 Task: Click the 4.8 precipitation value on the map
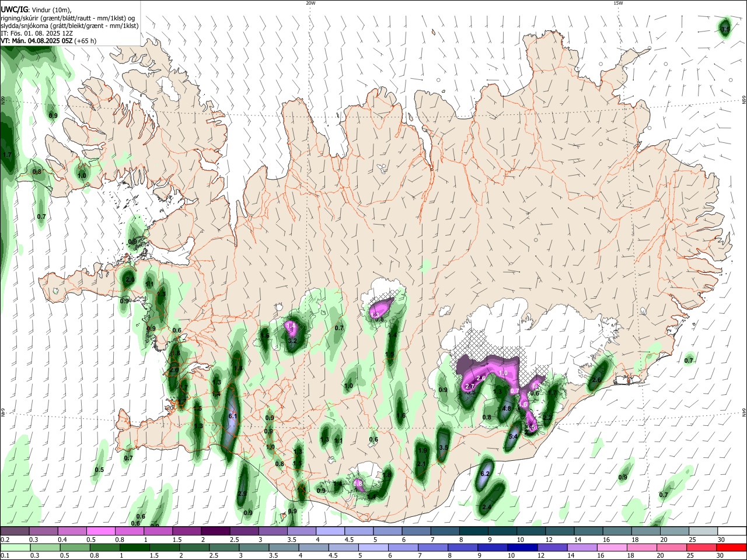pyautogui.click(x=507, y=408)
